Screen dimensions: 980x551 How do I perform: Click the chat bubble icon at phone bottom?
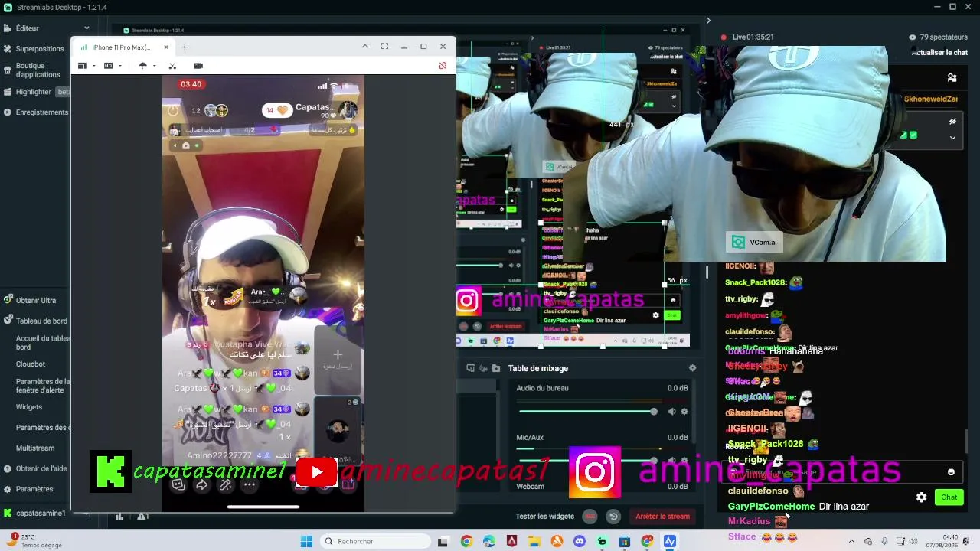tap(178, 484)
